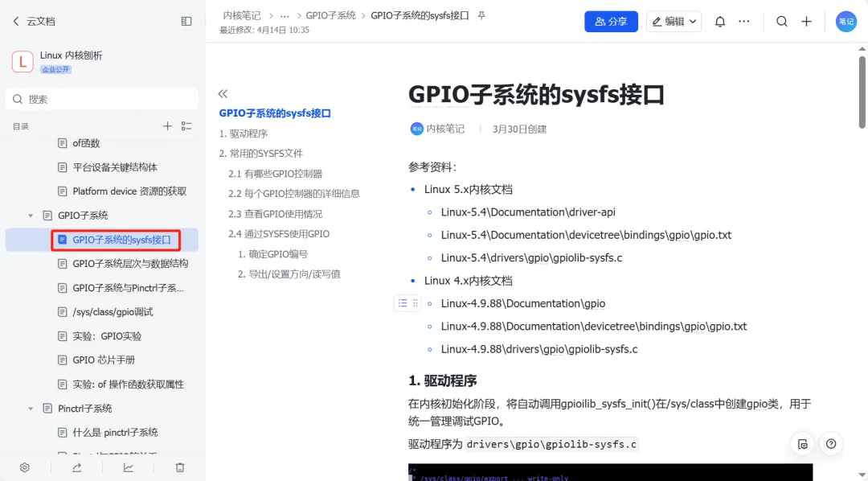Viewport: 868px width, 481px height.
Task: Pin the document with the pin icon
Action: coord(481,15)
